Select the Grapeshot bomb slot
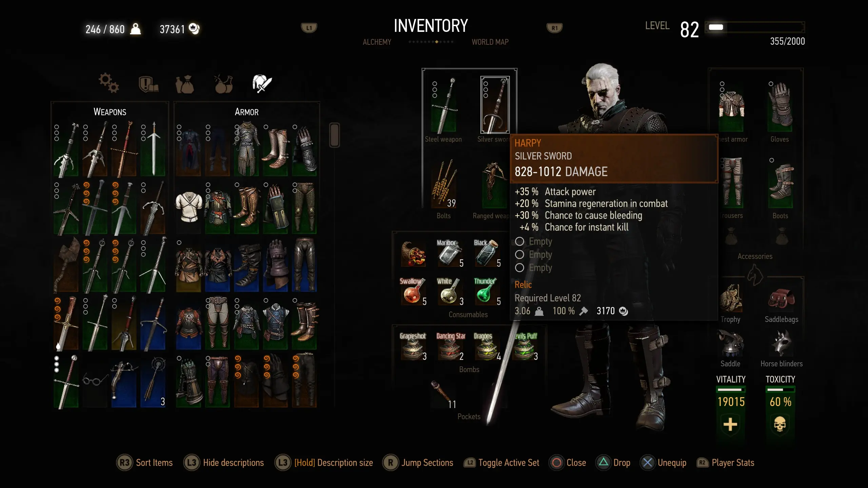868x488 pixels. pos(413,346)
